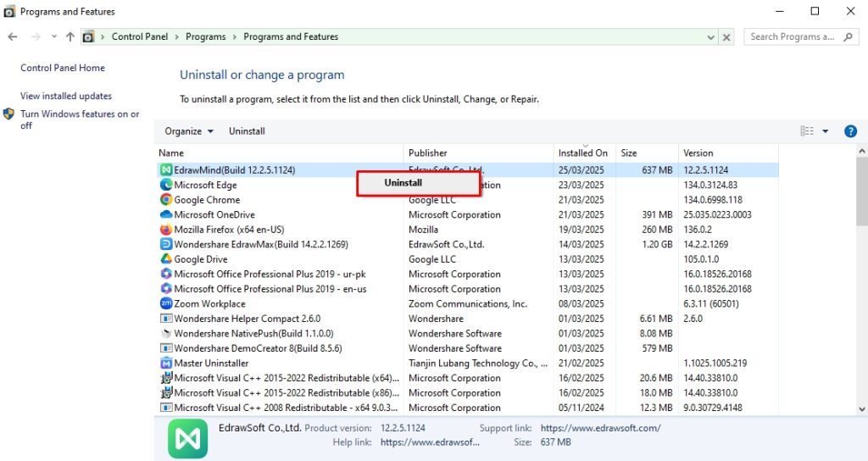This screenshot has width=868, height=461.
Task: Open the Control Panel Home link
Action: 63,68
